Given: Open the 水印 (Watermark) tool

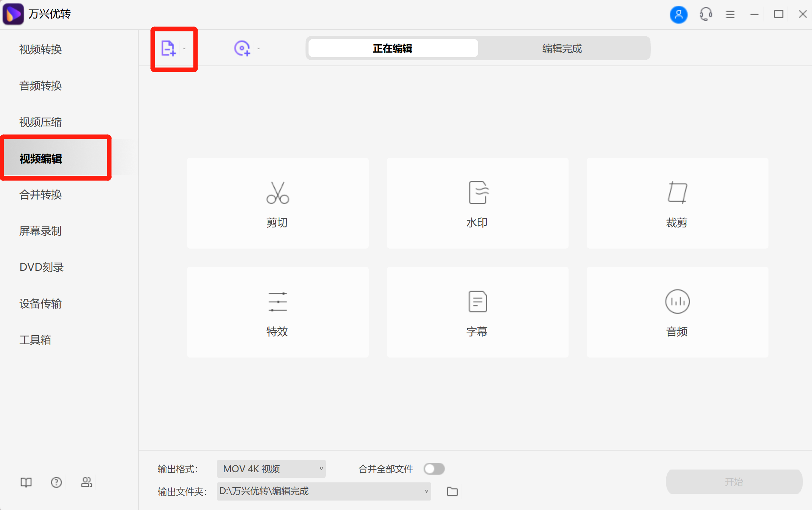Looking at the screenshot, I should [x=477, y=203].
